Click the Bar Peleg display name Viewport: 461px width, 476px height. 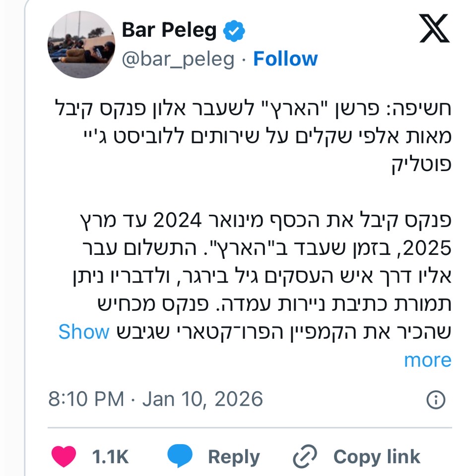(x=169, y=31)
